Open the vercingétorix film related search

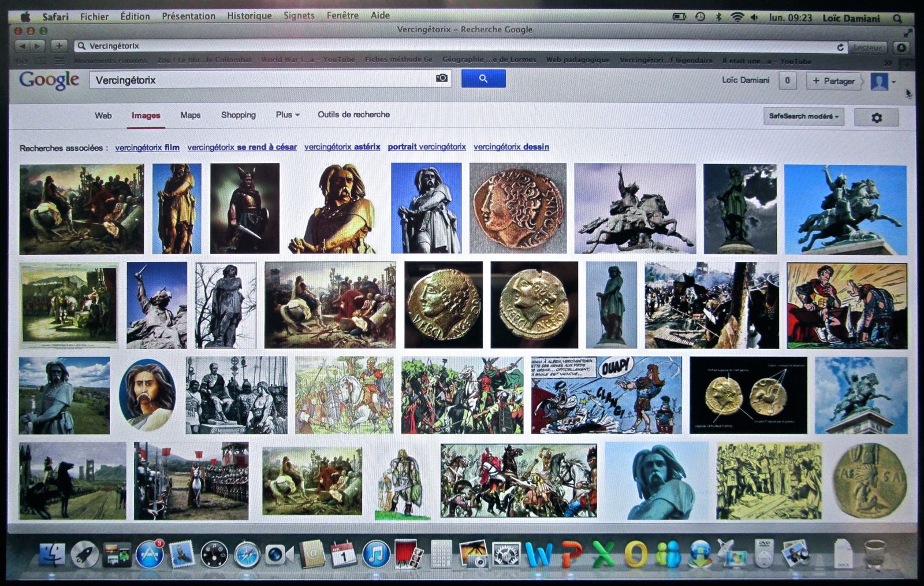[x=147, y=147]
